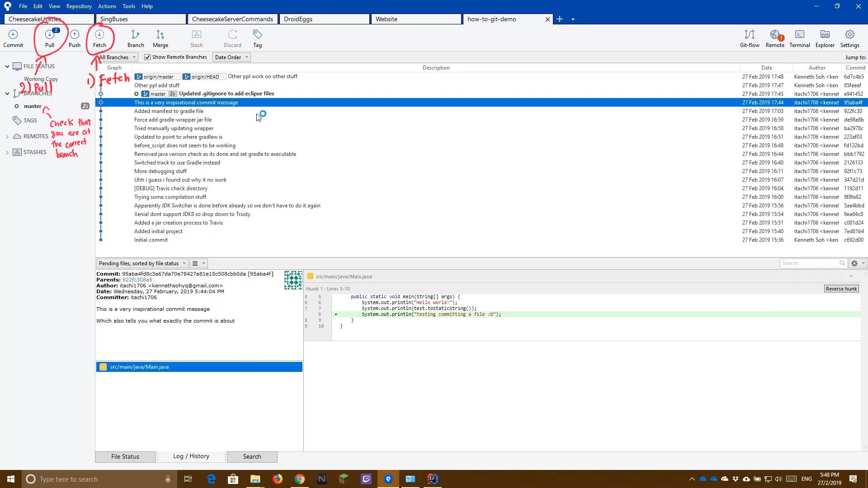This screenshot has width=868, height=488.
Task: Fetch updates from origin
Action: [99, 38]
